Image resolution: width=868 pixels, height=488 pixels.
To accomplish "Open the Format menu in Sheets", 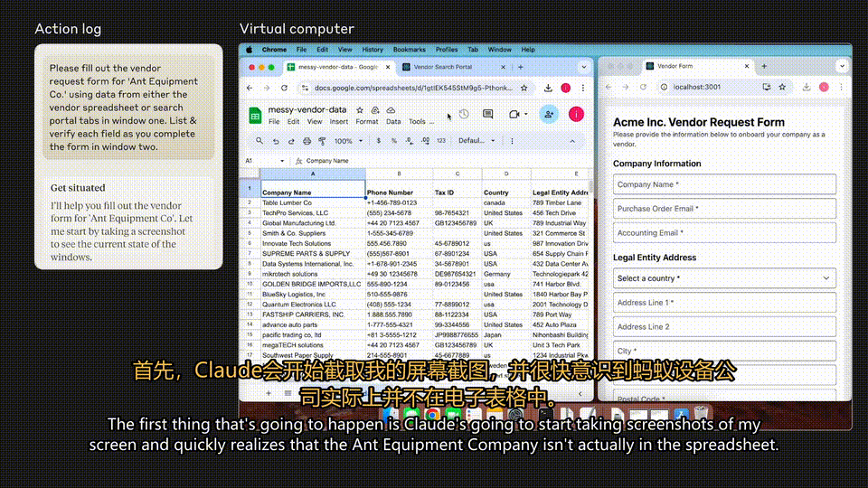I will point(366,122).
